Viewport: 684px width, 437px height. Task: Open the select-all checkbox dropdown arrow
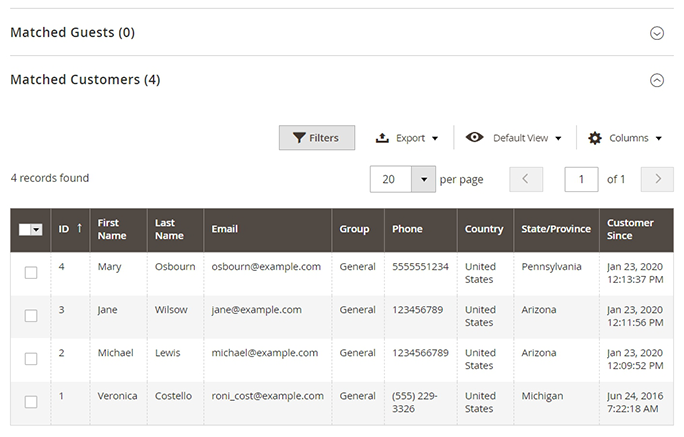37,230
